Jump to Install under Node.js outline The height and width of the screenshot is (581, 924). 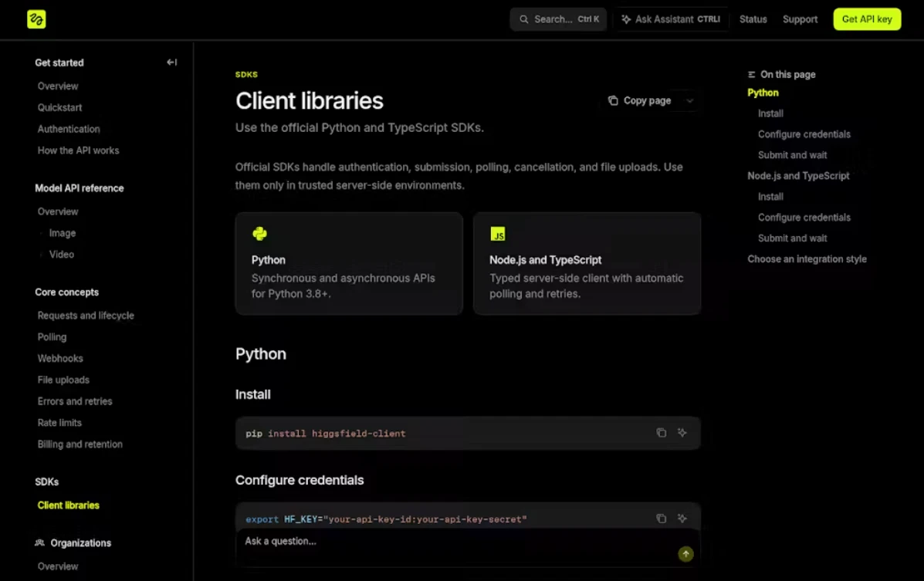coord(770,196)
